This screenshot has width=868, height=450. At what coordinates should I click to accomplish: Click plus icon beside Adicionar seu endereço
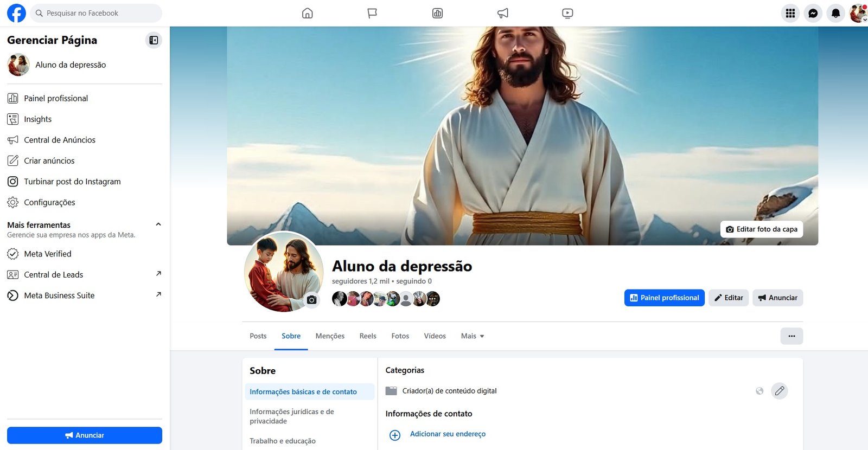[395, 435]
